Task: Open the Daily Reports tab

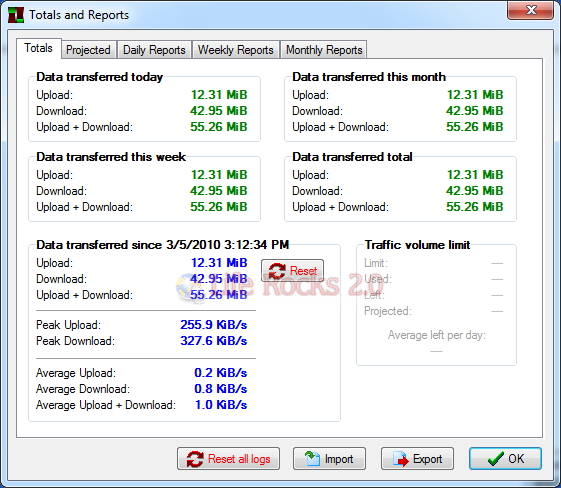Action: 154,50
